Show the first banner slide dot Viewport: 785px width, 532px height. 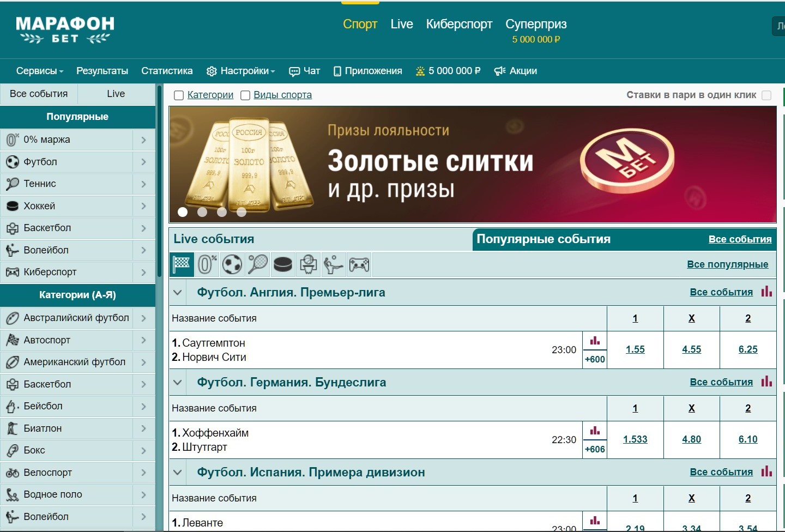[183, 212]
